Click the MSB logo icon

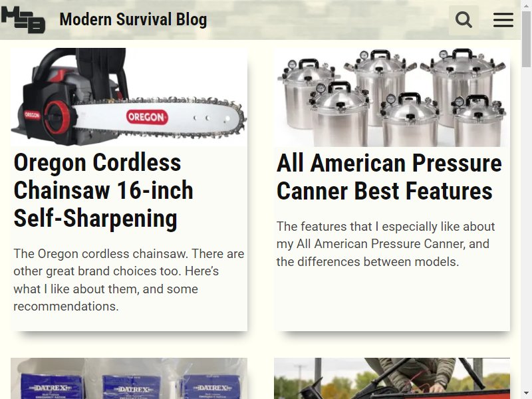pyautogui.click(x=23, y=20)
